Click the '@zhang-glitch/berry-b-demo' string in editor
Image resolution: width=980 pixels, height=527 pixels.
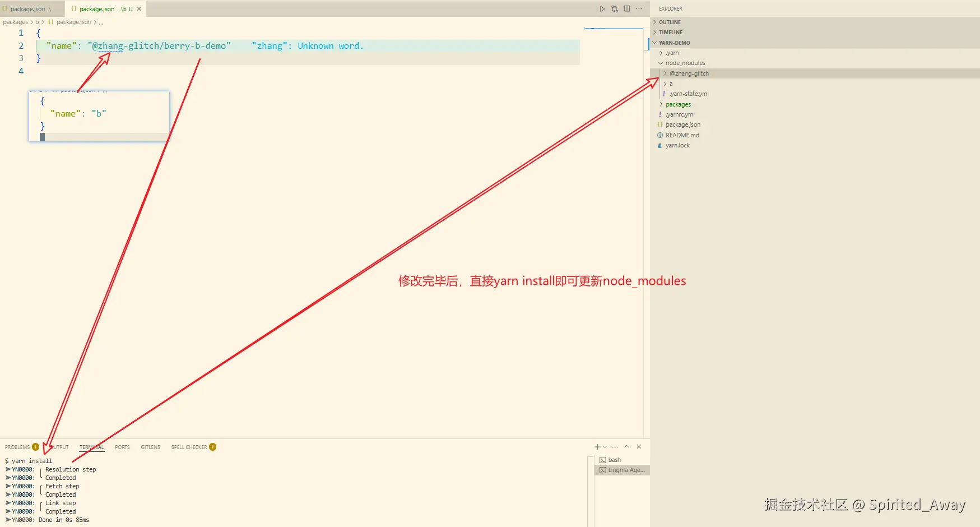[159, 46]
